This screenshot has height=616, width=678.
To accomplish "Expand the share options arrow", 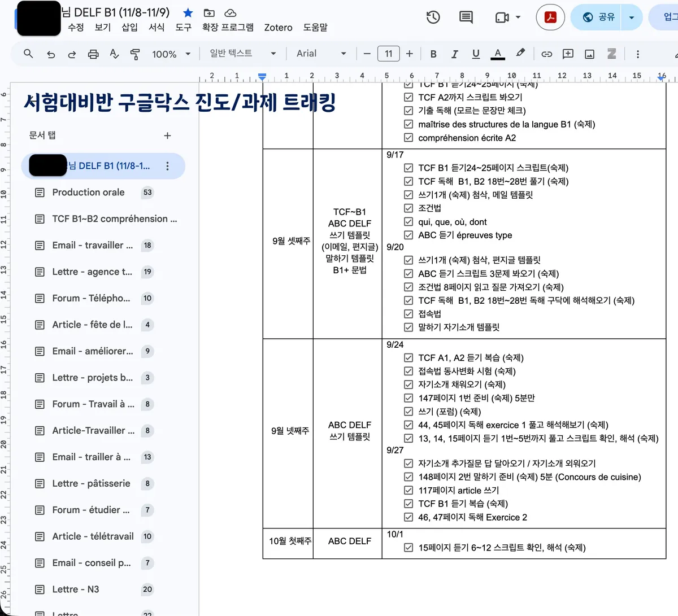I will click(632, 18).
